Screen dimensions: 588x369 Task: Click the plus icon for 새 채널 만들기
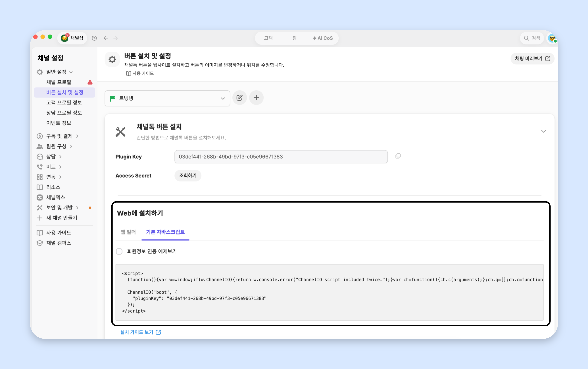[x=40, y=218]
